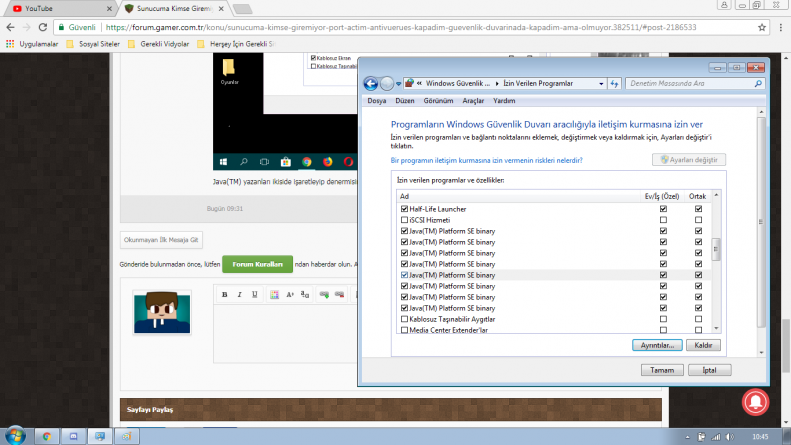Open the address bar history dropdown

(x=601, y=84)
